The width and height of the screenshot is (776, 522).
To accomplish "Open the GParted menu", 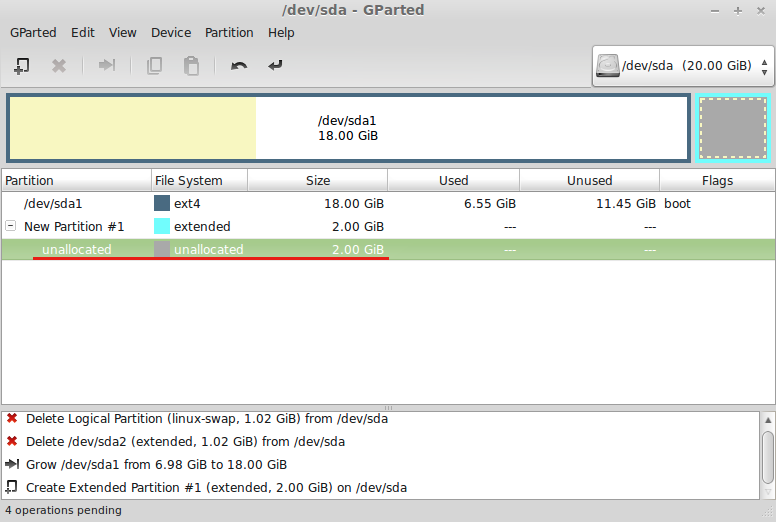I will 33,33.
